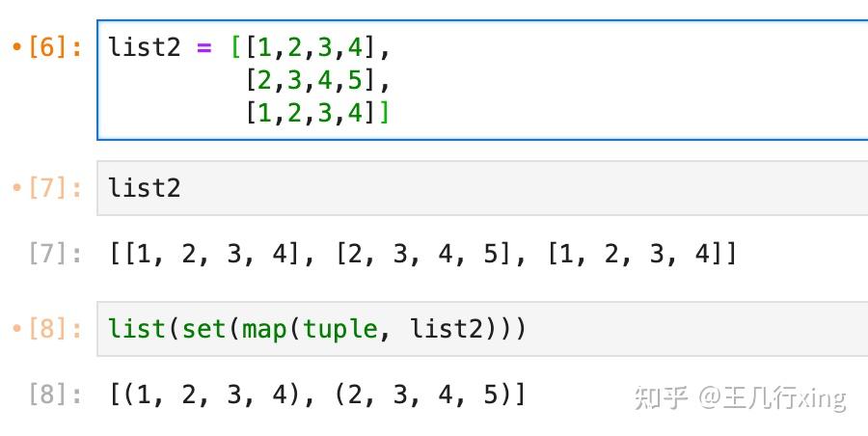868x436 pixels.
Task: Place cursor at the closing green bracket row
Action: (x=317, y=113)
